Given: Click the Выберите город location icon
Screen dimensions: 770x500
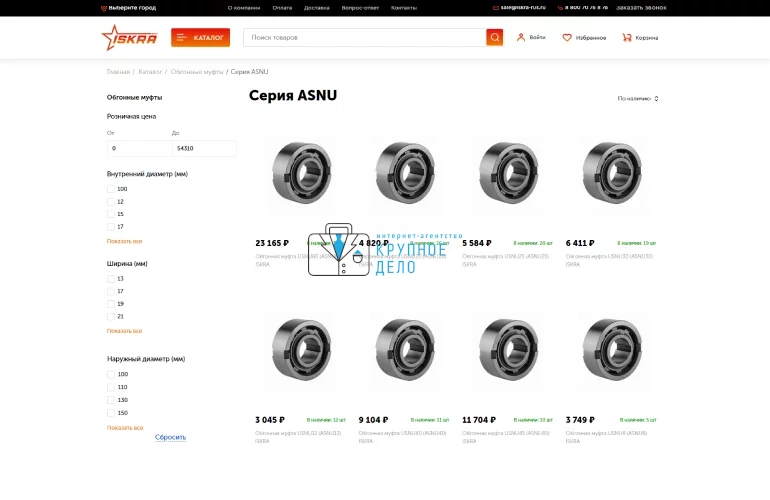Looking at the screenshot, I should (104, 8).
